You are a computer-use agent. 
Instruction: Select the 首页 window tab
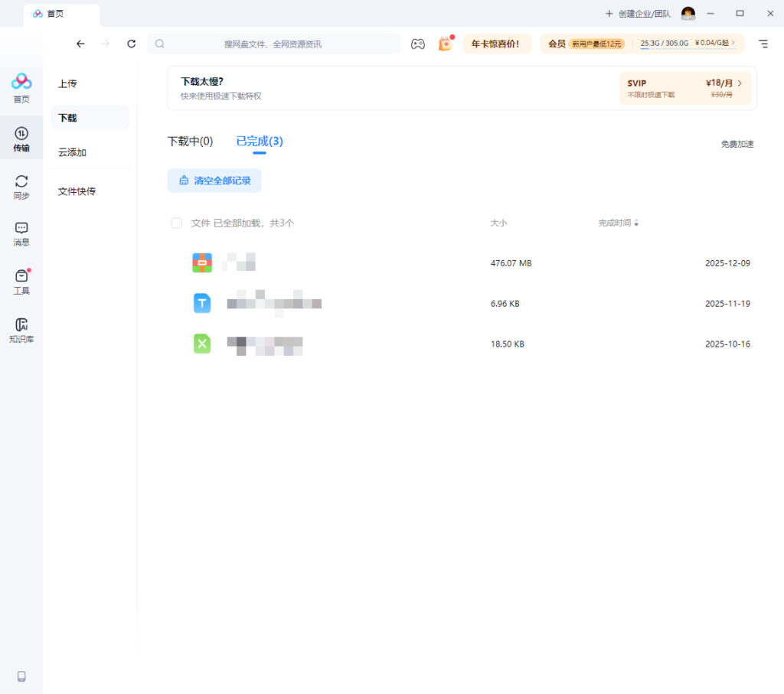tap(61, 14)
